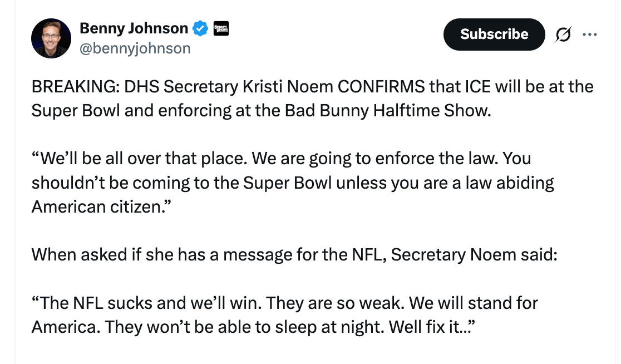The height and width of the screenshot is (364, 621).
Task: Click the "DHS Secretary Kristi Noem" text
Action: [229, 87]
